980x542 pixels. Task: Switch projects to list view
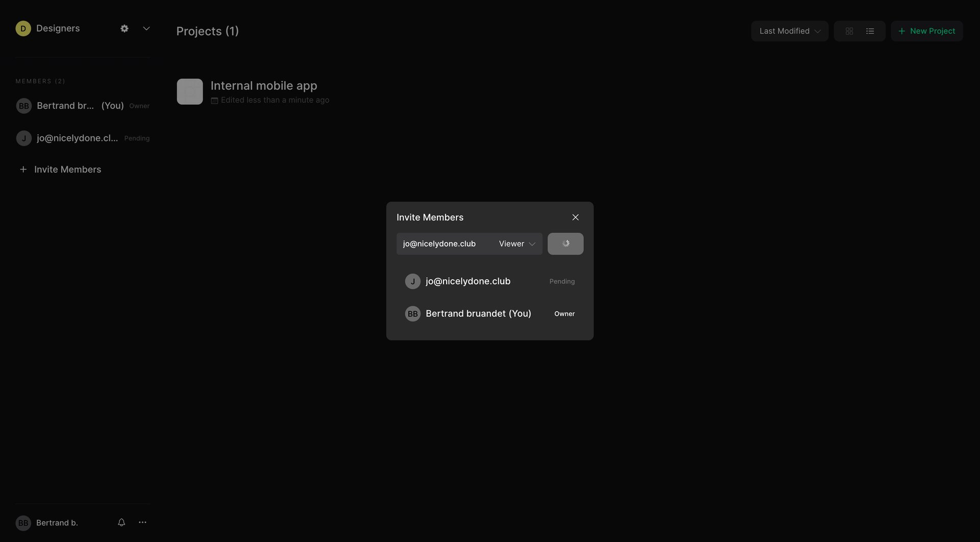869,31
